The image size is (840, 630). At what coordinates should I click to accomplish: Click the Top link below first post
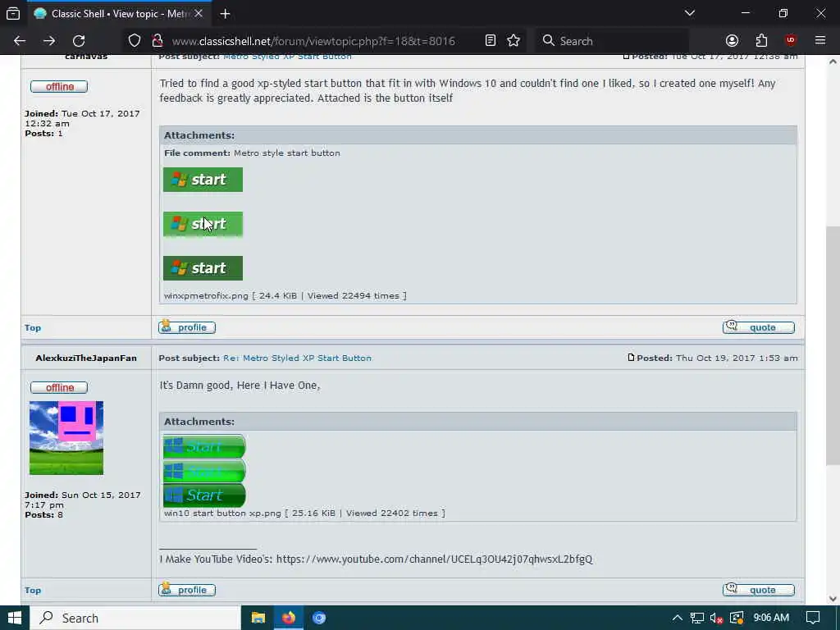33,328
